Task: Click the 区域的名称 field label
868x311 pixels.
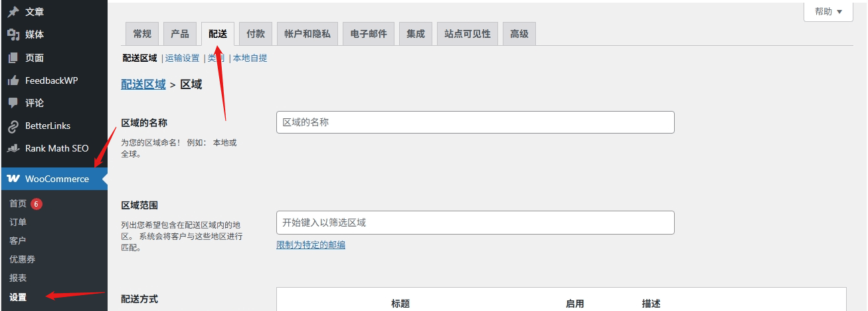Action: click(x=144, y=122)
